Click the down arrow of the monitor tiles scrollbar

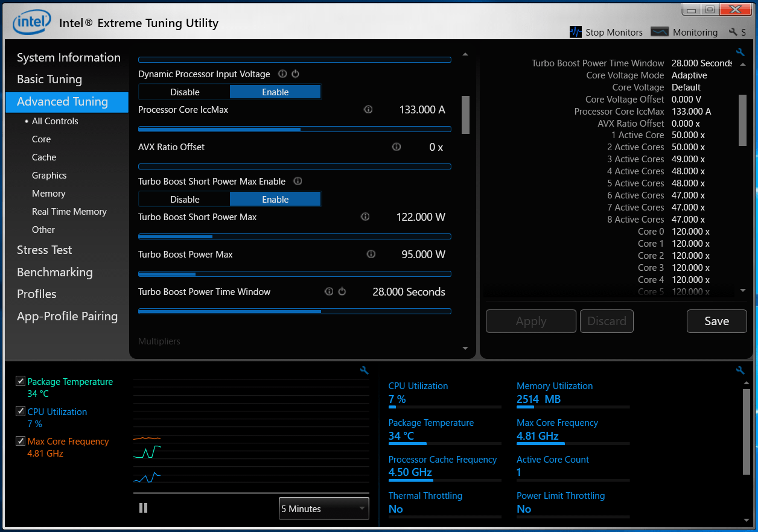coord(747,521)
